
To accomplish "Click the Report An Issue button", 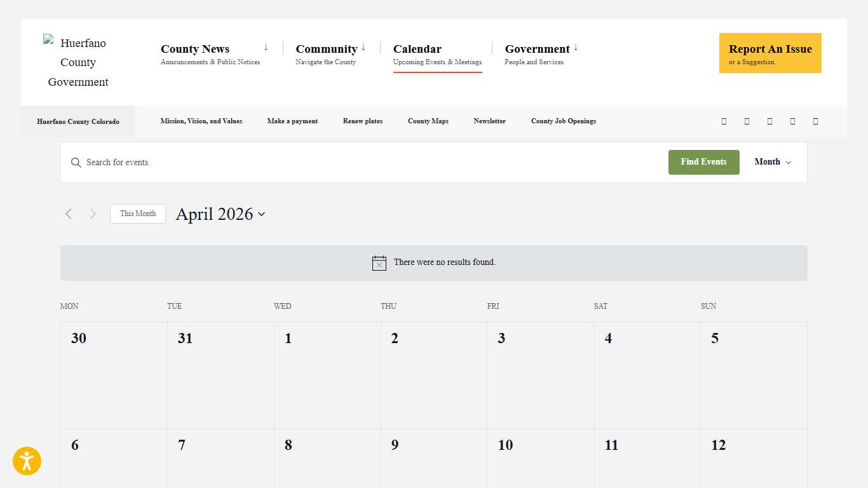I will point(770,53).
